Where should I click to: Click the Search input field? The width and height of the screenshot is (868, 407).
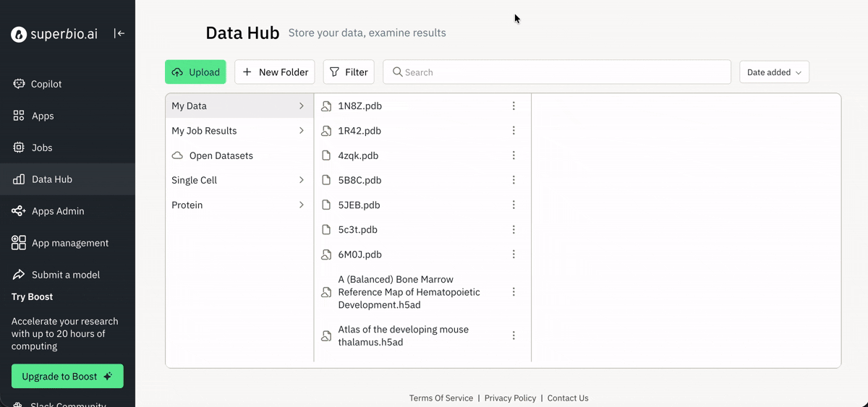coord(557,72)
